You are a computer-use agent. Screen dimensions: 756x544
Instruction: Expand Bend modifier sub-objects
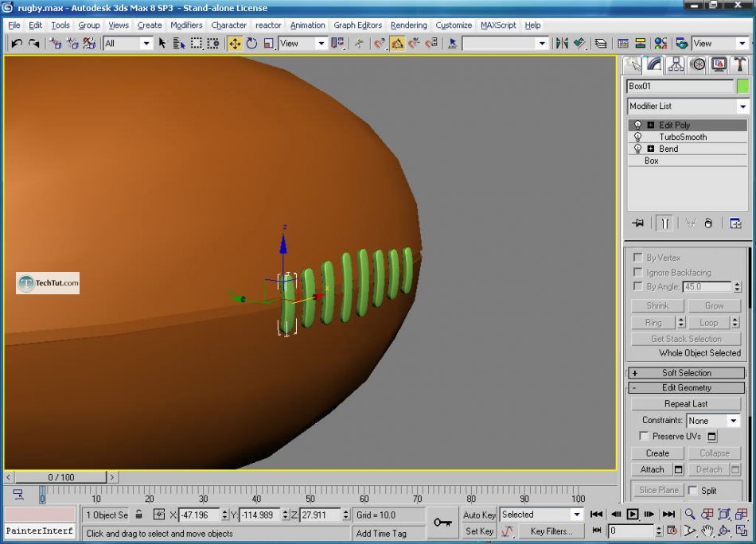(x=650, y=149)
